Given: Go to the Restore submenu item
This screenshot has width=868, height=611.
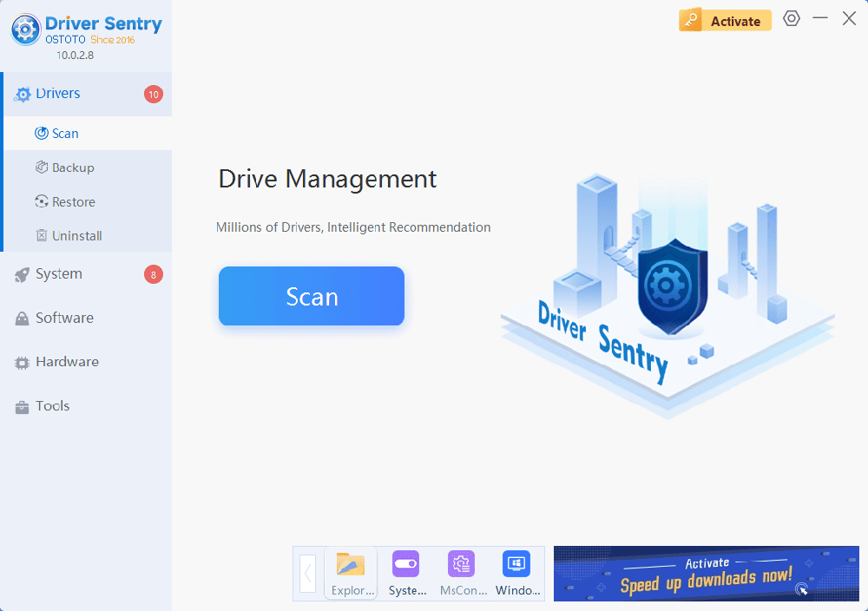Looking at the screenshot, I should pos(88,202).
